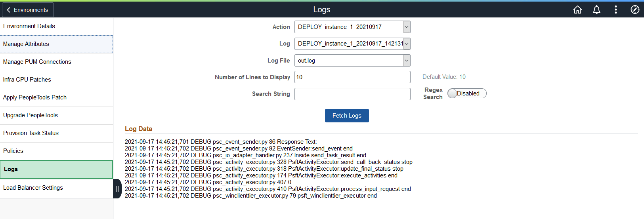The image size is (644, 219).
Task: Focus the Number of Lines to Display field
Action: point(352,77)
